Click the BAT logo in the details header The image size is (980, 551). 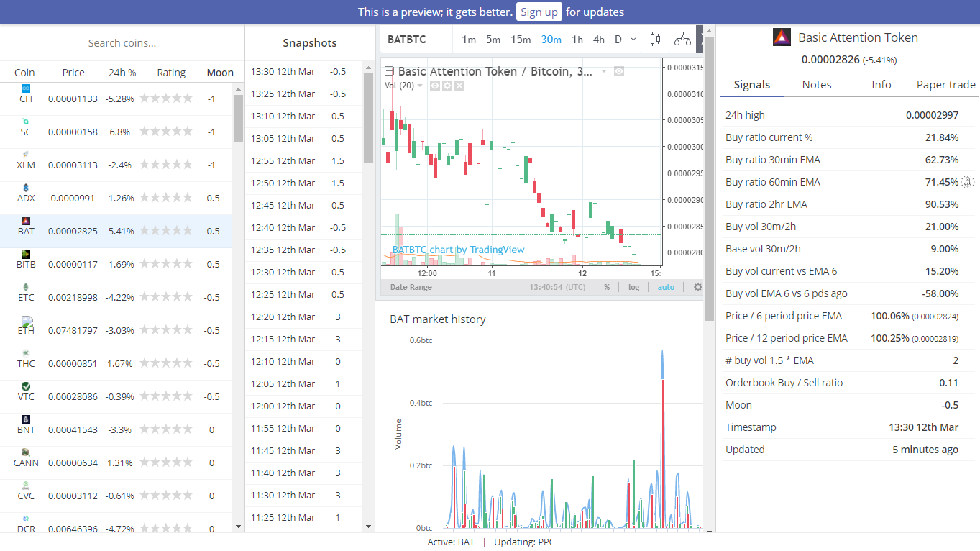(782, 37)
